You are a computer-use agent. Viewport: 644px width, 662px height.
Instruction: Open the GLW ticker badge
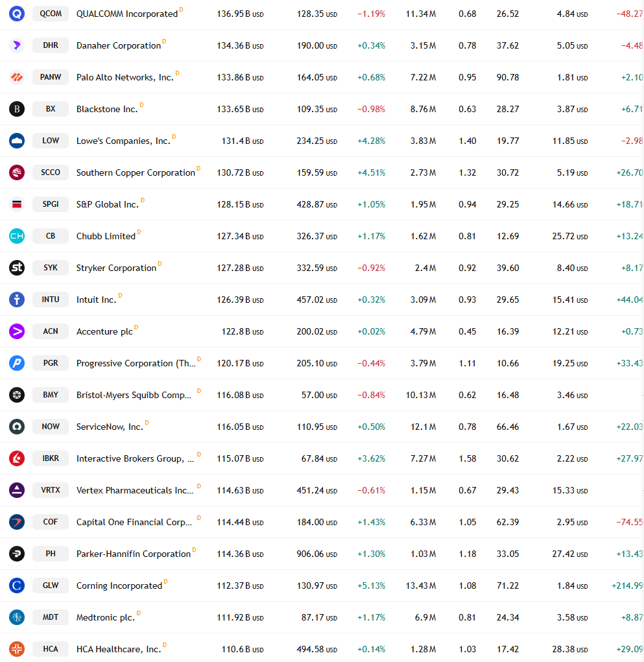pyautogui.click(x=51, y=585)
